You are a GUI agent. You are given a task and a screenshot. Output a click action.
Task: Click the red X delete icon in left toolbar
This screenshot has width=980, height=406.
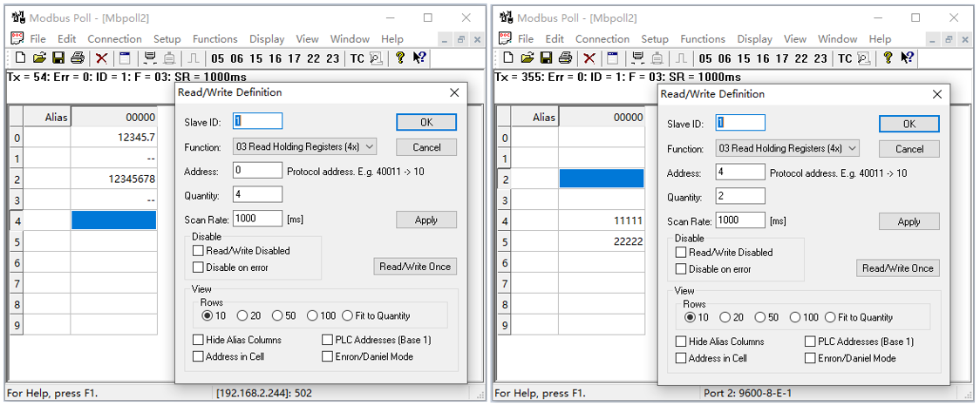click(x=102, y=58)
